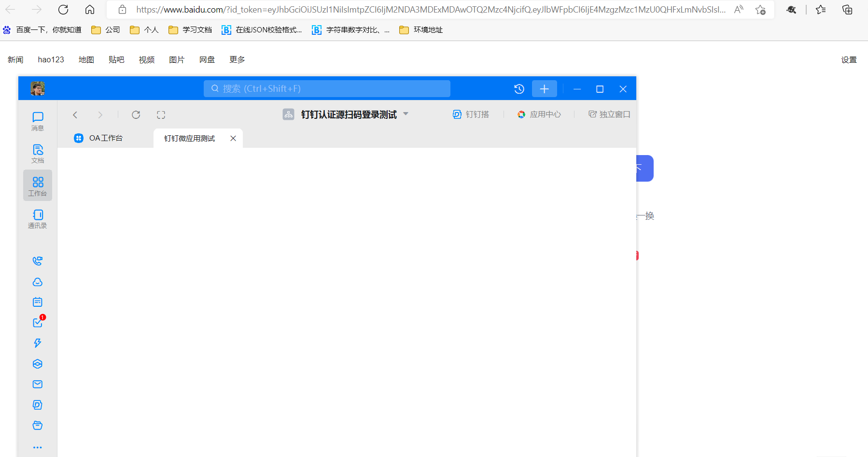The image size is (868, 457).
Task: Toggle read aloud in address bar
Action: click(x=739, y=10)
